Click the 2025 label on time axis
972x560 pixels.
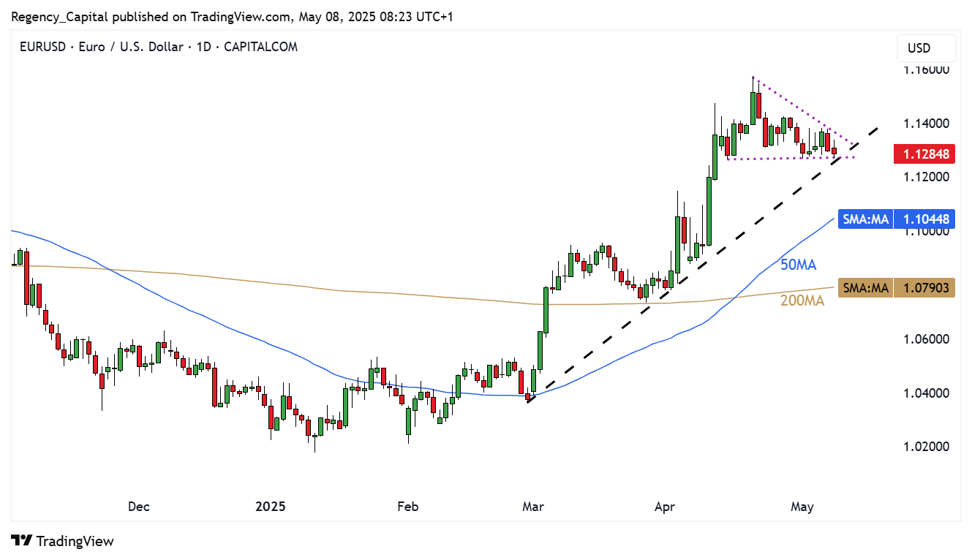point(270,506)
